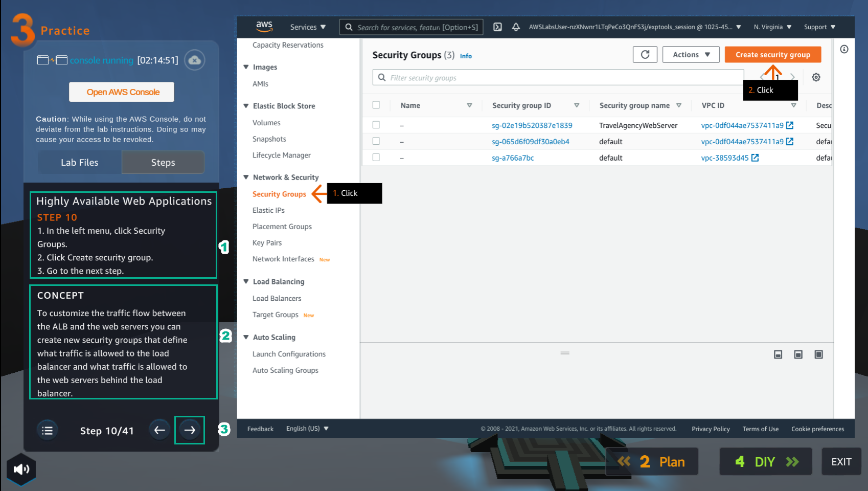Open external link icon for vpc-38593d45

click(x=755, y=158)
